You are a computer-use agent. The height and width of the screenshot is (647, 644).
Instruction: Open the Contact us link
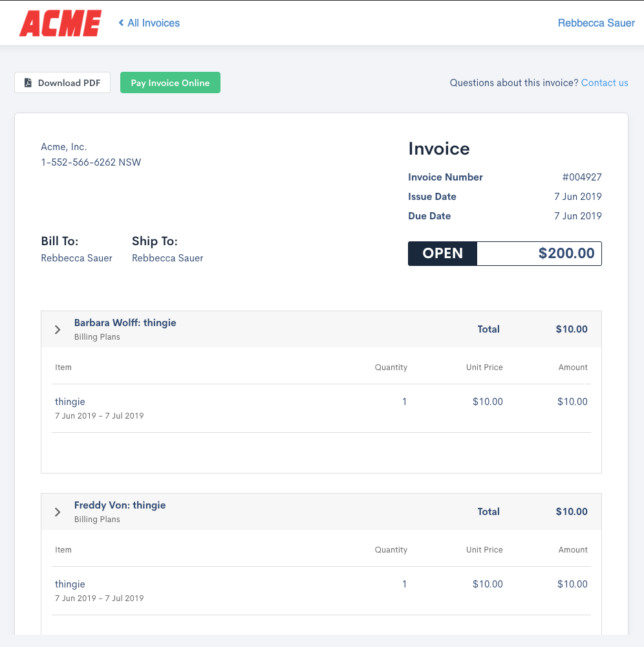(x=604, y=82)
